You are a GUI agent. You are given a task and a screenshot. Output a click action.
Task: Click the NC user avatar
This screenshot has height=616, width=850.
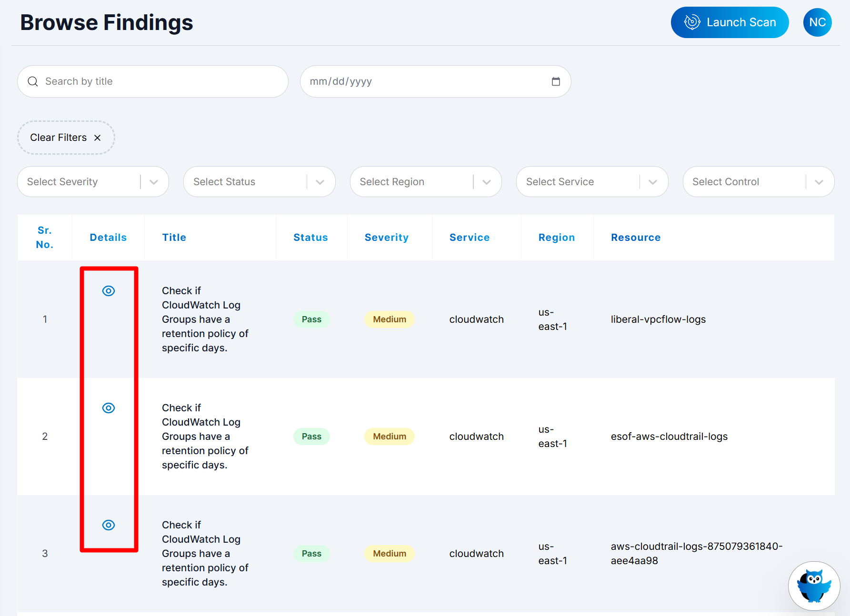click(817, 22)
